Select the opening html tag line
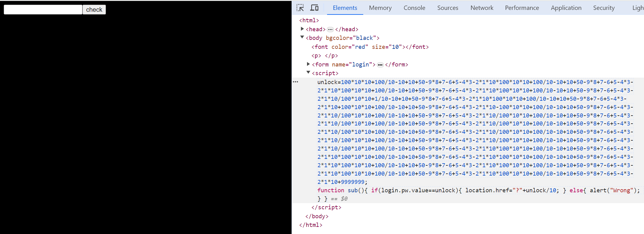Viewport: 644px width, 234px height. pos(309,20)
